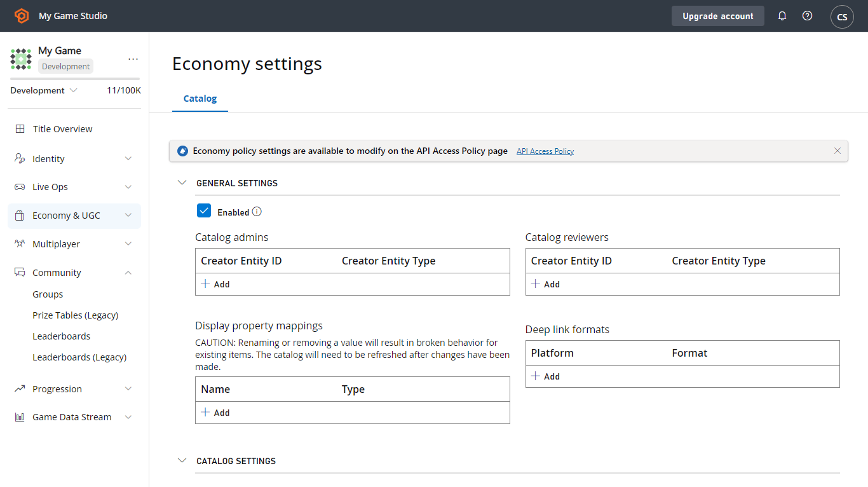Click plus icon under Display property mappings

tap(205, 412)
